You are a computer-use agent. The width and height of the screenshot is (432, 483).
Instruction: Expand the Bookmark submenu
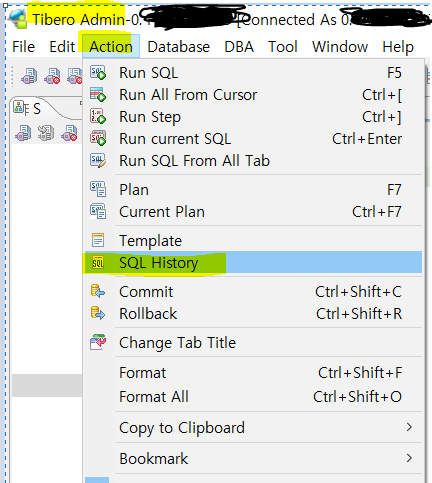coord(253,459)
